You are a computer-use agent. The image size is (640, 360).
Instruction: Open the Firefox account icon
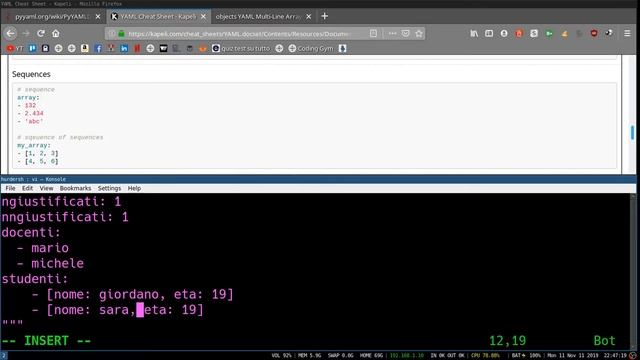504,33
